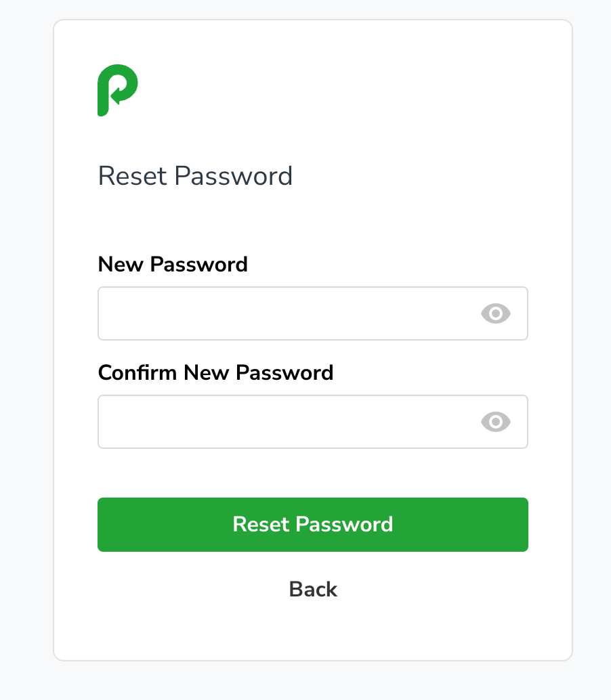Toggle password visibility for the second field

click(x=495, y=422)
